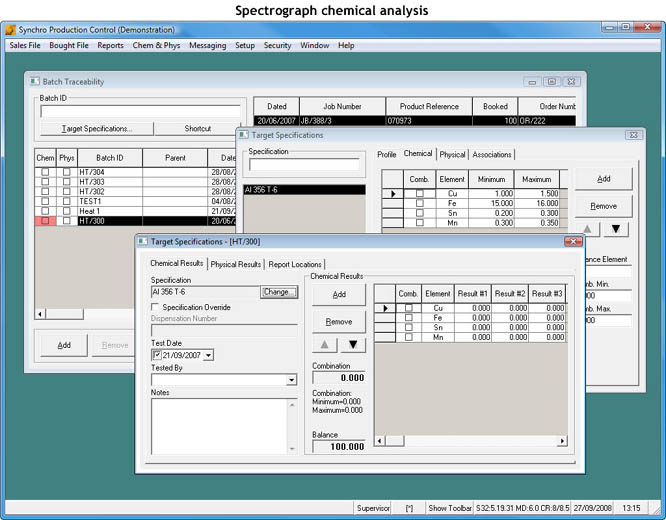The height and width of the screenshot is (520, 666).
Task: Click the Batch ID input field
Action: pyautogui.click(x=141, y=111)
